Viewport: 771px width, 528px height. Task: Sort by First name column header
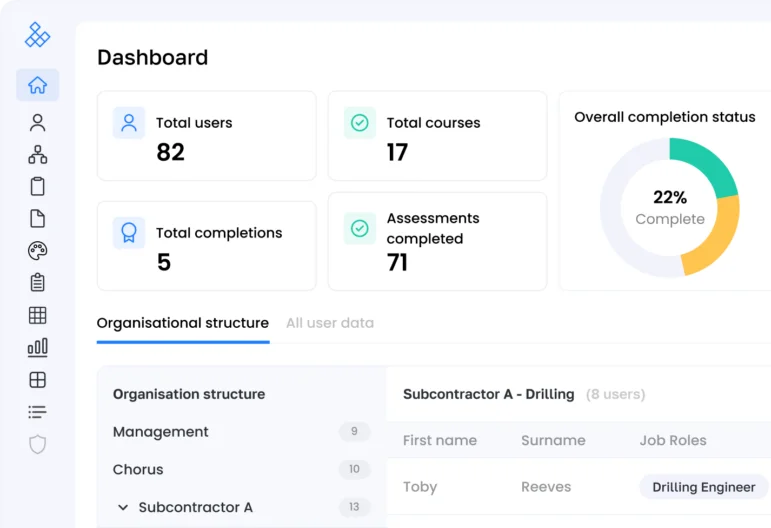pyautogui.click(x=440, y=440)
